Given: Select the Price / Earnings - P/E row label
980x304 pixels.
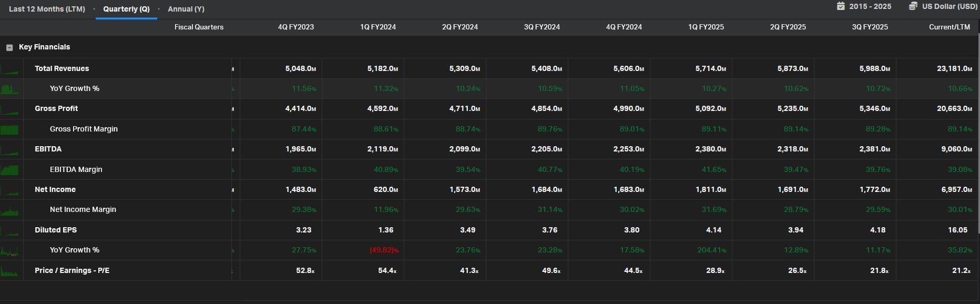Looking at the screenshot, I should pyautogui.click(x=72, y=270).
